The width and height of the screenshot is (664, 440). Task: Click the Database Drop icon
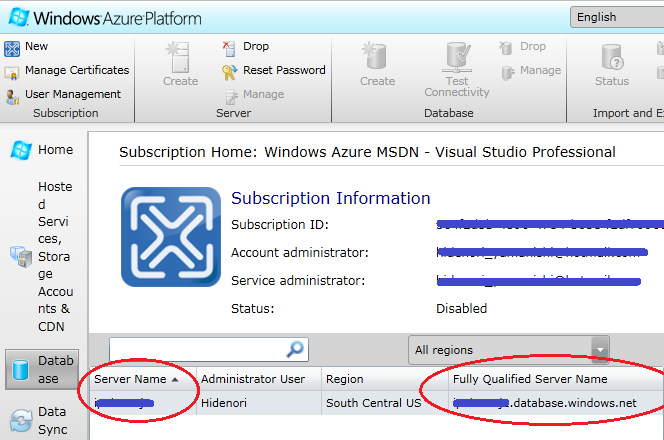(505, 48)
